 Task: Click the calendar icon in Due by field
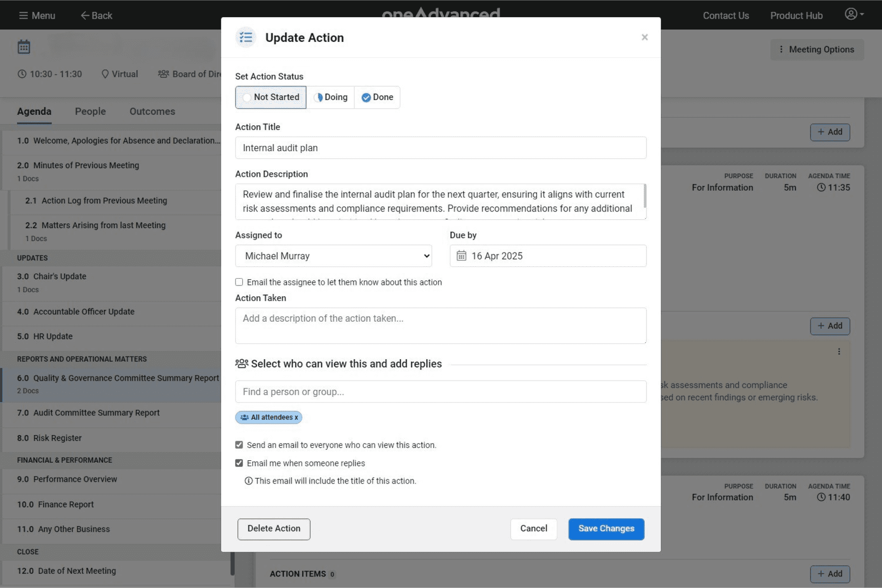(x=461, y=256)
